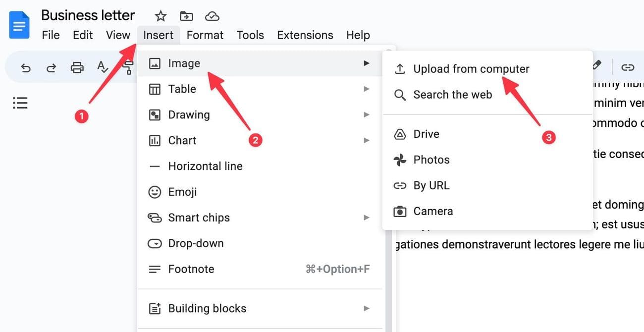Click the move to folder icon
The image size is (644, 332).
(186, 16)
